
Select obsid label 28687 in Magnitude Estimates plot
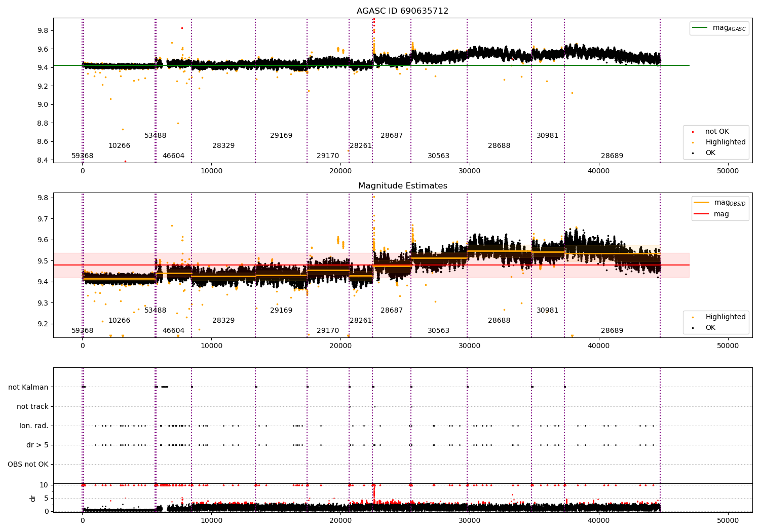(x=392, y=311)
